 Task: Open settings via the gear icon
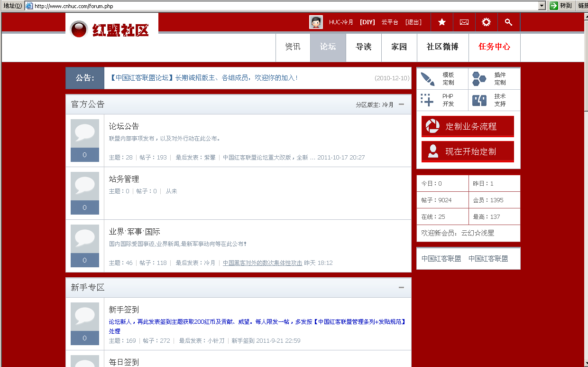486,22
